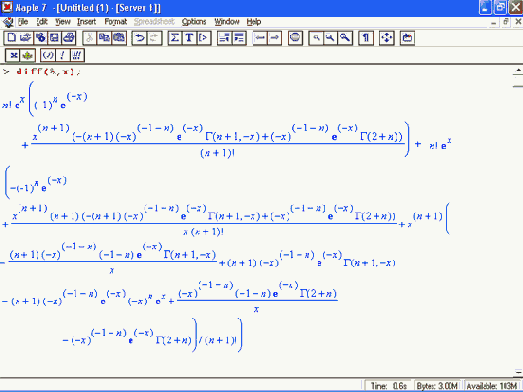
Task: Execute the entire worksheet with triple exclamation icon
Action: click(77, 55)
